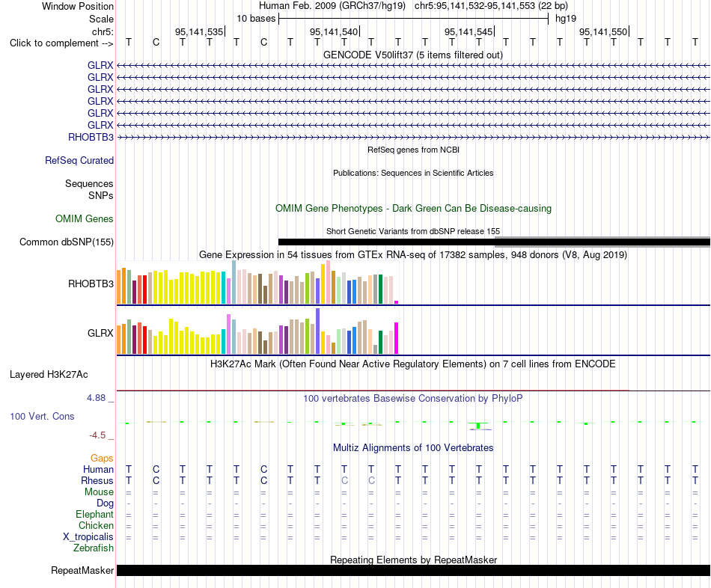Click position marker 95,141,550 on ruler

click(x=603, y=31)
